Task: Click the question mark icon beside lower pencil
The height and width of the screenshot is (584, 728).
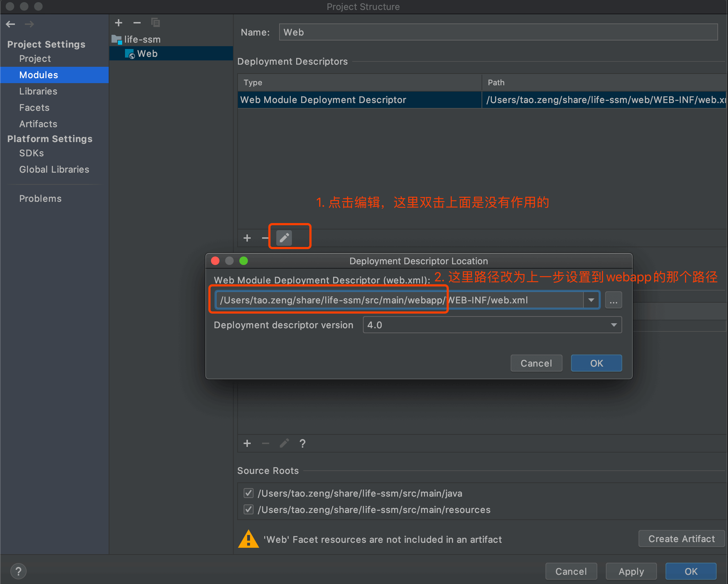Action: [302, 443]
